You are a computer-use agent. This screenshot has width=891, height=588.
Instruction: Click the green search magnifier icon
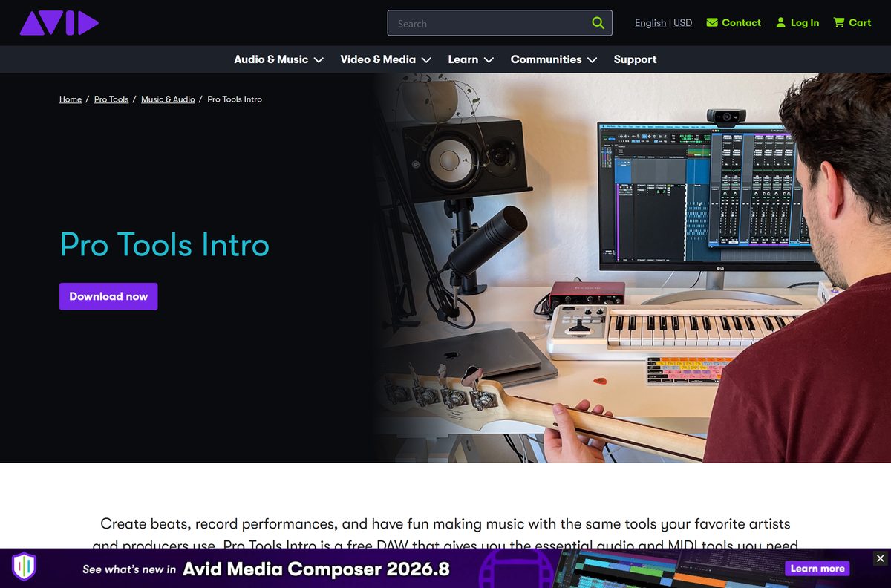point(598,23)
